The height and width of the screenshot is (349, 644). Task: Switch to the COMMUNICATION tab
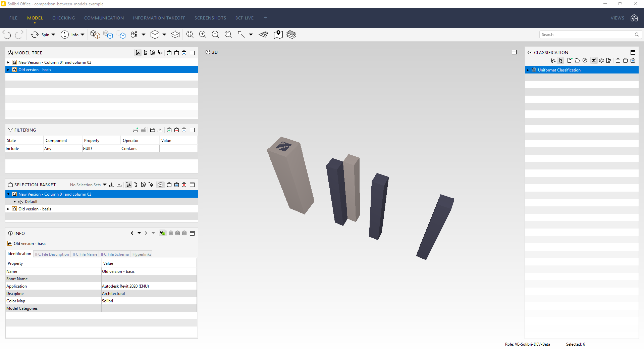click(x=104, y=18)
